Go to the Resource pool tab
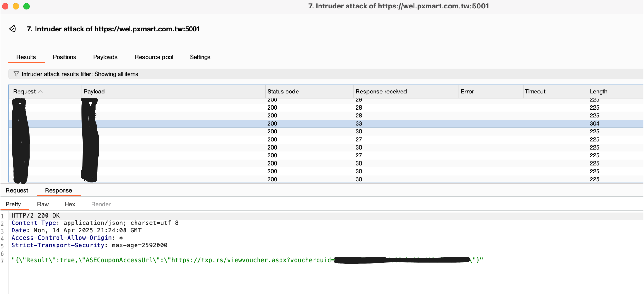The image size is (644, 294). [x=154, y=57]
